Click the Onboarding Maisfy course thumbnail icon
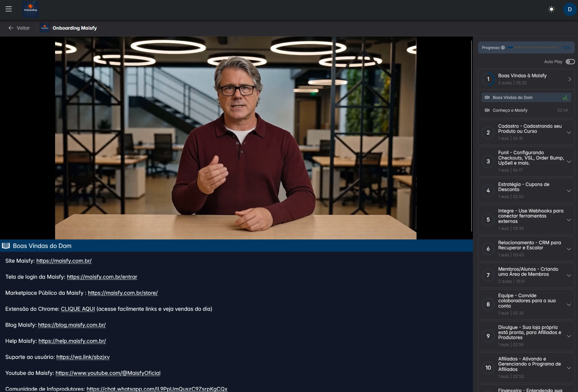 (45, 28)
